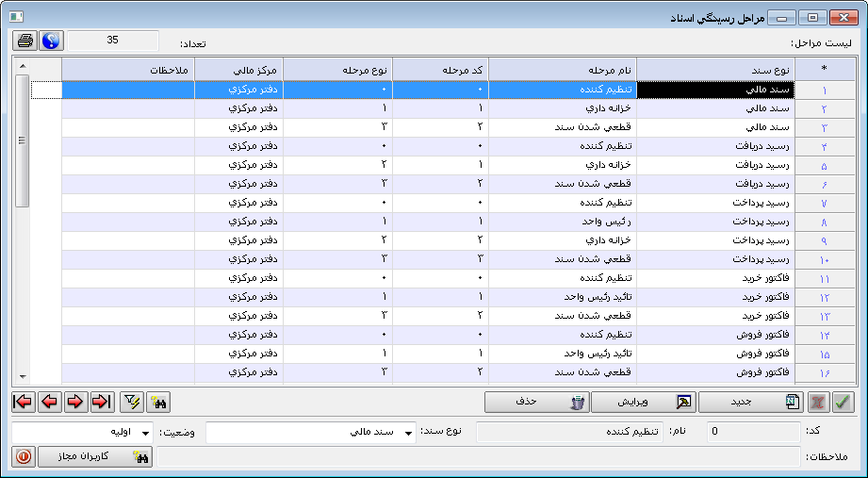
Task: Open the help question-mark icon
Action: pyautogui.click(x=52, y=41)
